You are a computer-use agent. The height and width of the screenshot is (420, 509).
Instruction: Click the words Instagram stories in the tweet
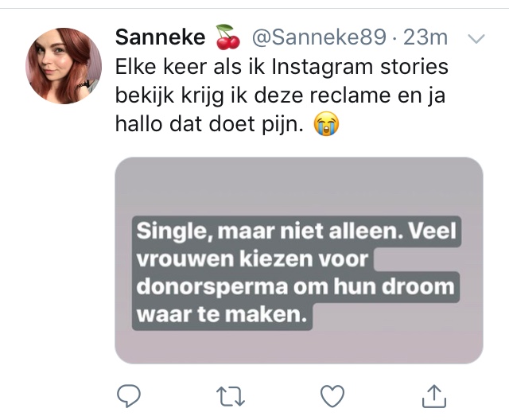tap(359, 67)
